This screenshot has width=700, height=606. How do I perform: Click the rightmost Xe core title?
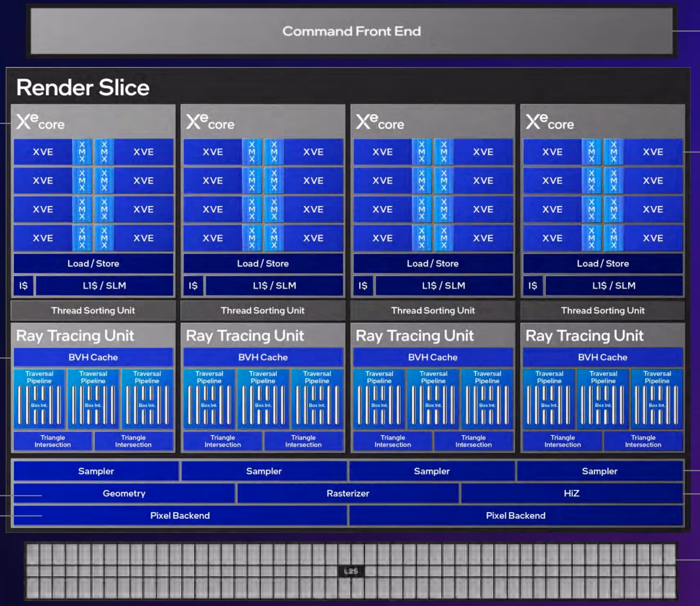click(x=550, y=122)
